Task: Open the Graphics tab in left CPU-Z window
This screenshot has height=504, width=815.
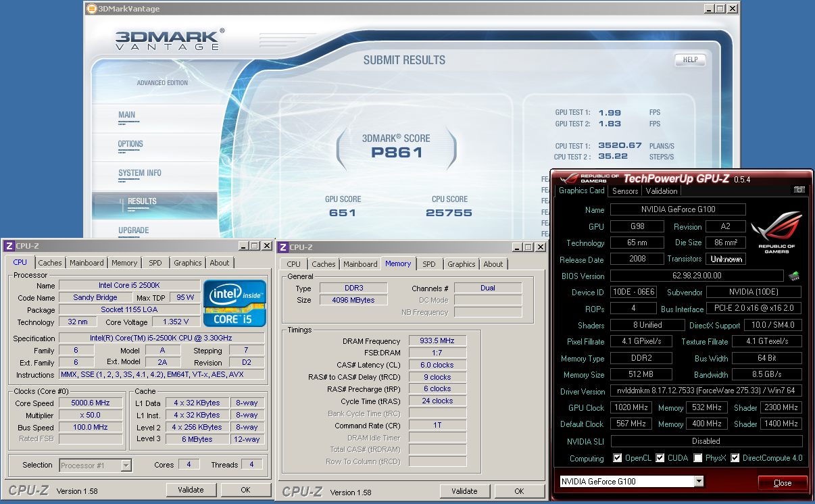Action: tap(187, 263)
